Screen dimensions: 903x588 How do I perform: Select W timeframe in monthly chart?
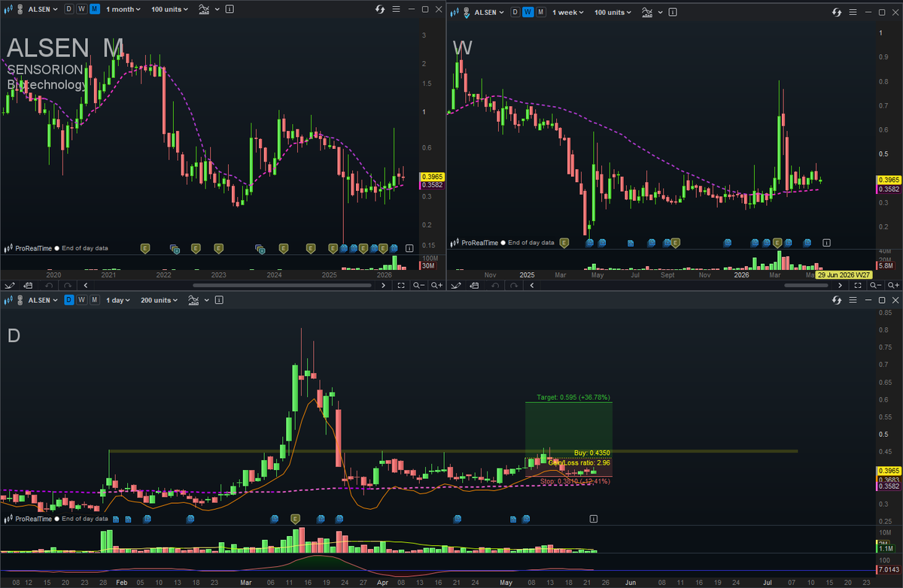pos(81,10)
